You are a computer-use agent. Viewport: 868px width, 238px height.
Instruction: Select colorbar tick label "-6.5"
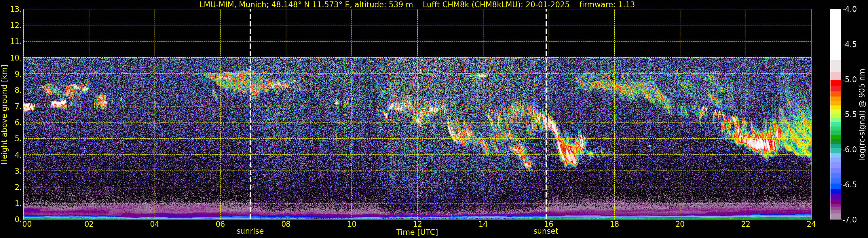pyautogui.click(x=849, y=185)
